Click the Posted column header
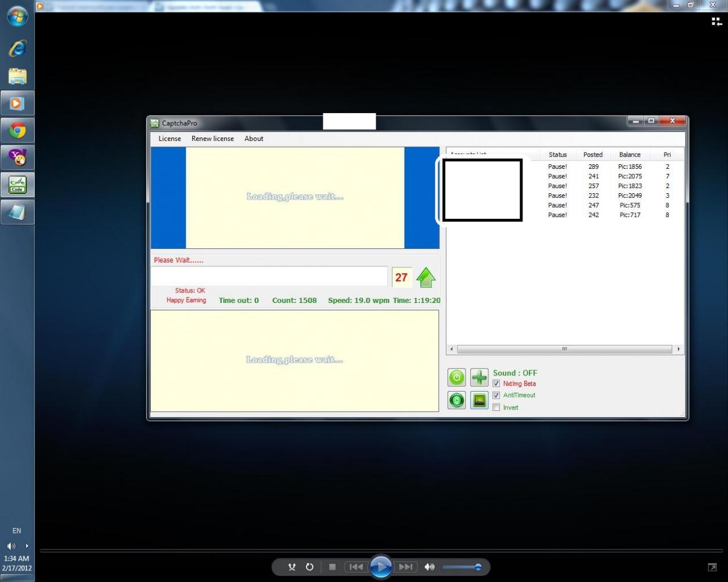This screenshot has height=582, width=728. tap(593, 154)
